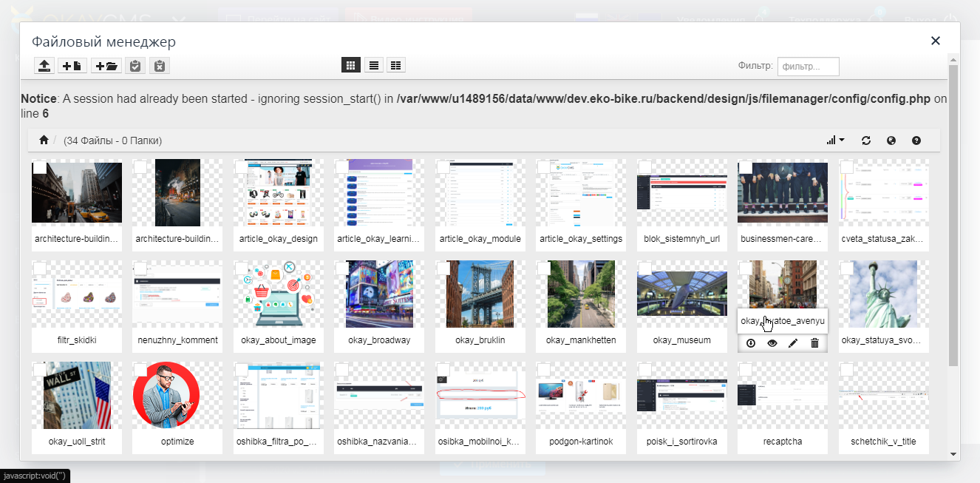Switch to detailed columns view
The image size is (980, 483).
click(395, 64)
